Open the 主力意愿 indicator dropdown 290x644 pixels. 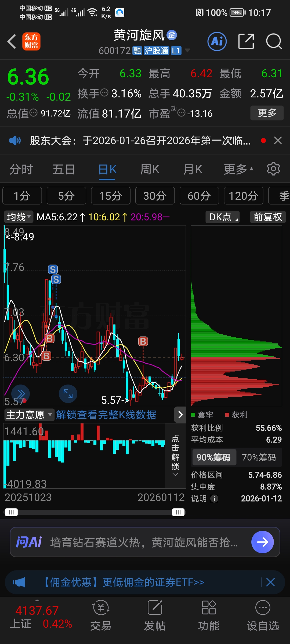click(29, 415)
